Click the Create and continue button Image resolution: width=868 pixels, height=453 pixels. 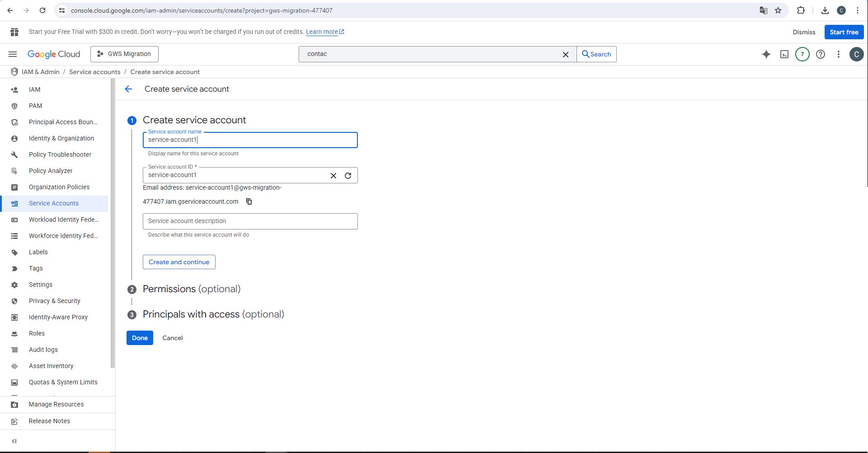click(179, 262)
